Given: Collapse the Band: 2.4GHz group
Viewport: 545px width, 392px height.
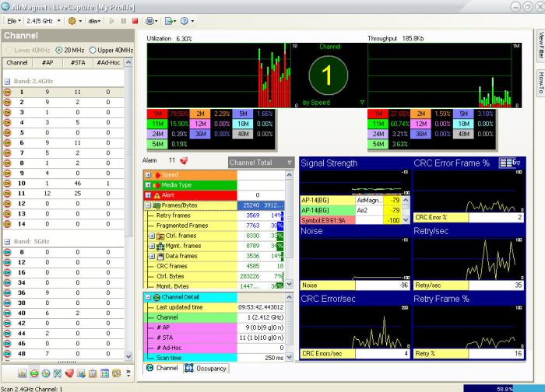Looking at the screenshot, I should (7, 81).
